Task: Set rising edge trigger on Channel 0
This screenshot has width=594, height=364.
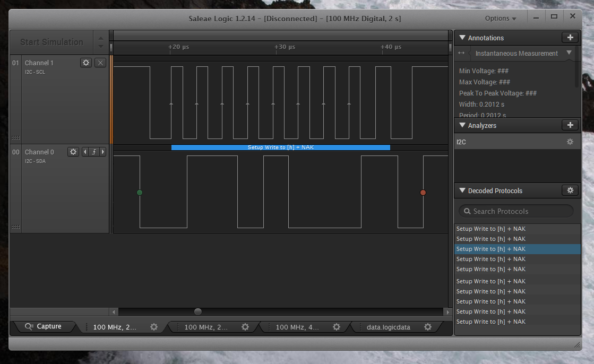Action: pyautogui.click(x=94, y=152)
